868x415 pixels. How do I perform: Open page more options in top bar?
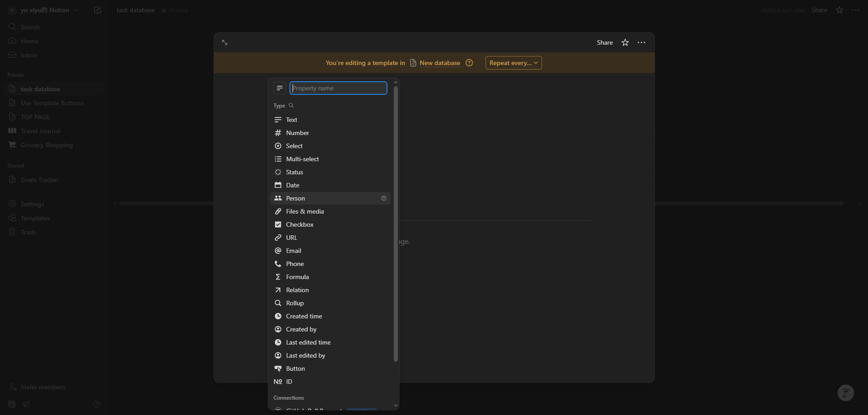pyautogui.click(x=856, y=10)
